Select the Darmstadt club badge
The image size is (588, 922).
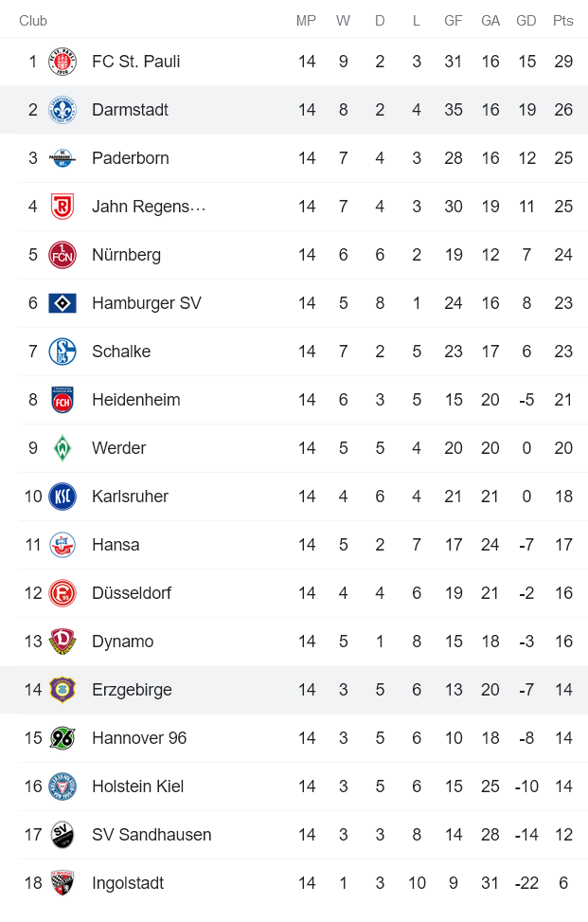tap(62, 110)
